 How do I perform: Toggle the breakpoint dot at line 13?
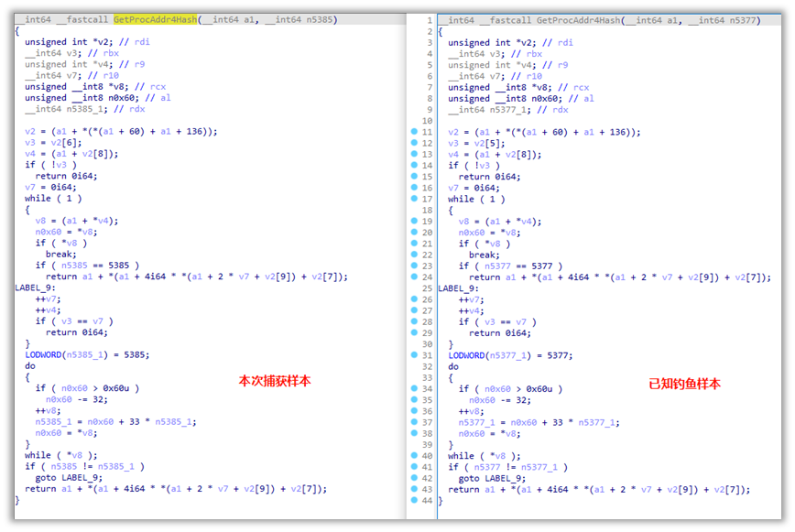point(414,154)
